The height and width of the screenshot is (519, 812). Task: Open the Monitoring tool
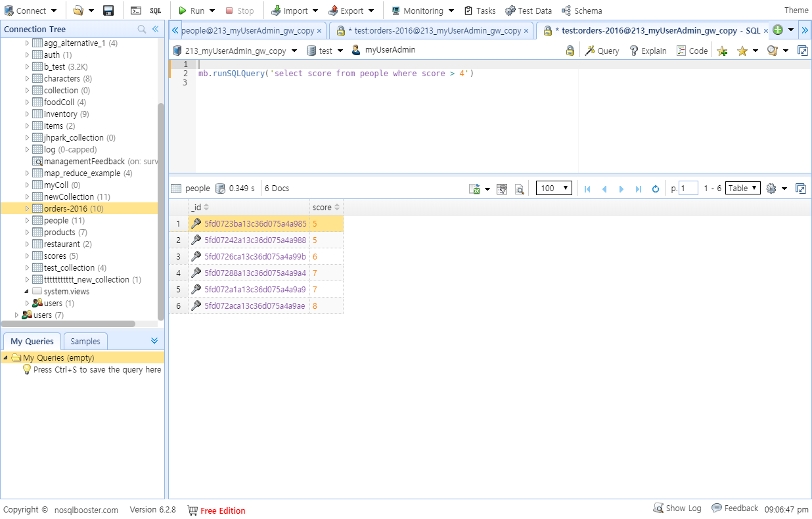click(420, 11)
